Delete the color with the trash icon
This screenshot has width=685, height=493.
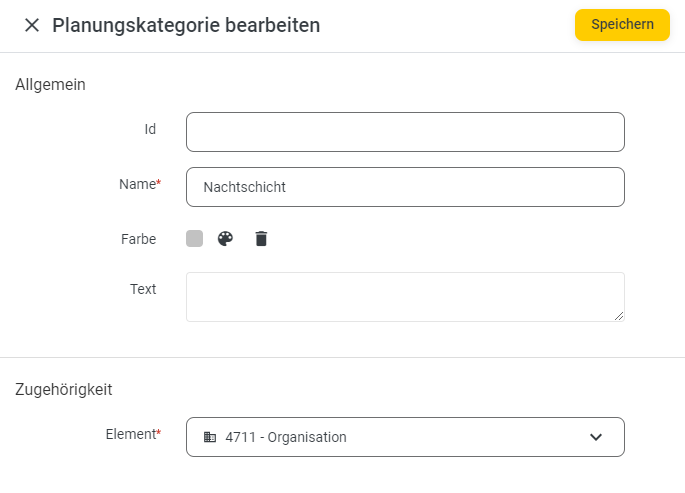tap(261, 239)
